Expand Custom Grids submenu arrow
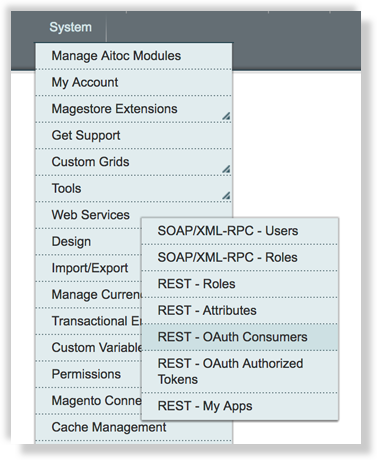Viewport: 377px width, 460px height. (226, 169)
